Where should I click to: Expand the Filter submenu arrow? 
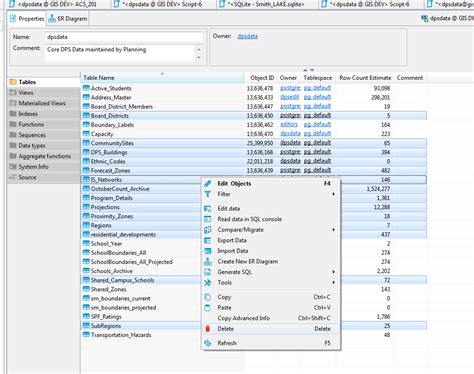(333, 194)
